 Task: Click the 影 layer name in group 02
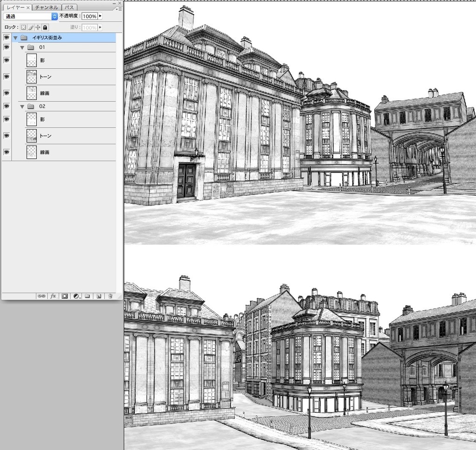point(42,119)
